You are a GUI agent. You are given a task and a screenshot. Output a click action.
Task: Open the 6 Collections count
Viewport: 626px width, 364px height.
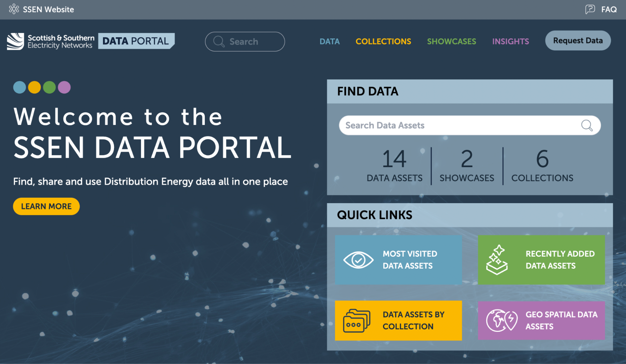(x=542, y=166)
